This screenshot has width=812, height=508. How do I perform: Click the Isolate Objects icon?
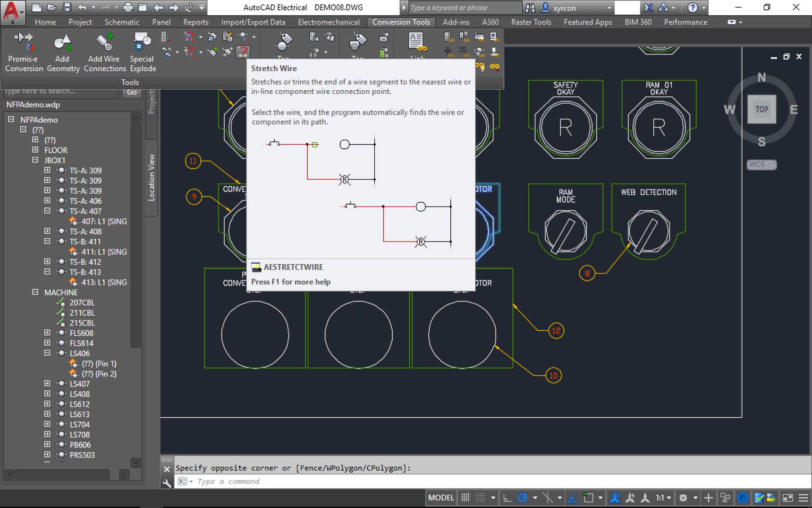[x=725, y=498]
